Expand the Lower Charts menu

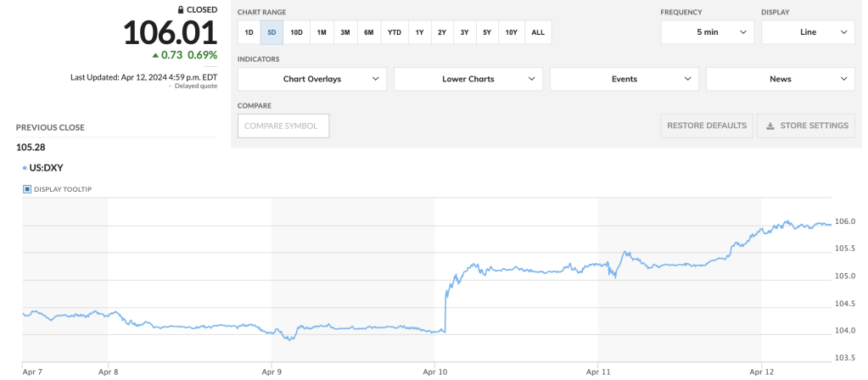468,79
